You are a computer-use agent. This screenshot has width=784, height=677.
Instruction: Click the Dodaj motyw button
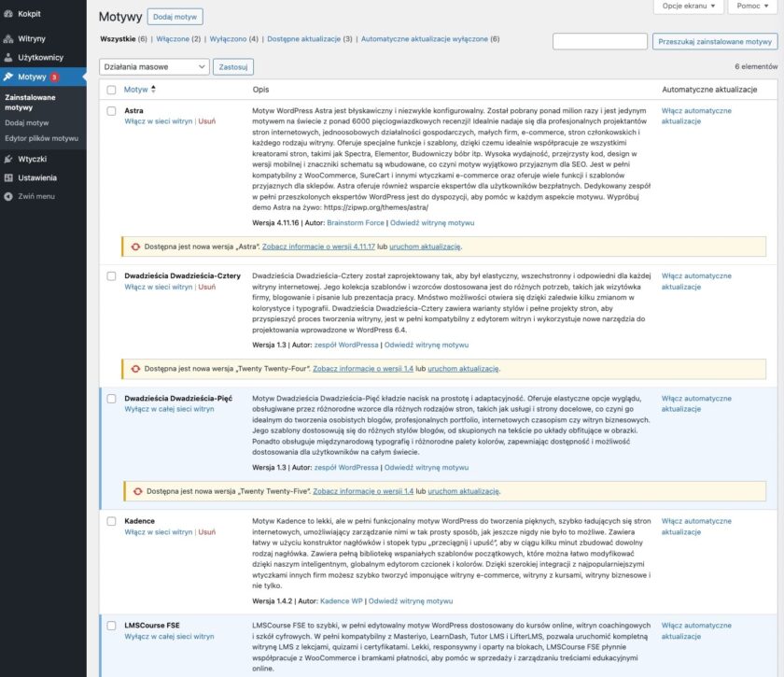[175, 17]
